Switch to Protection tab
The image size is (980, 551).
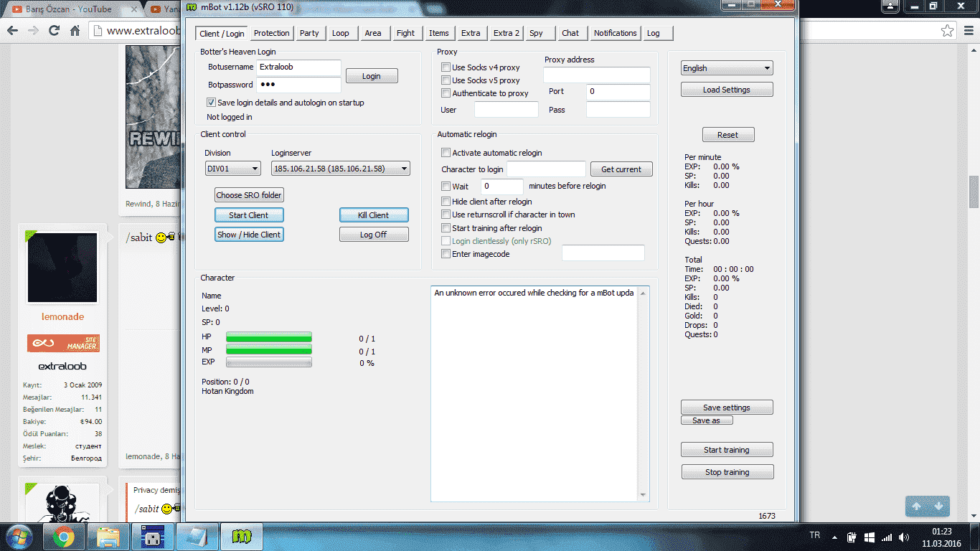[x=272, y=33]
